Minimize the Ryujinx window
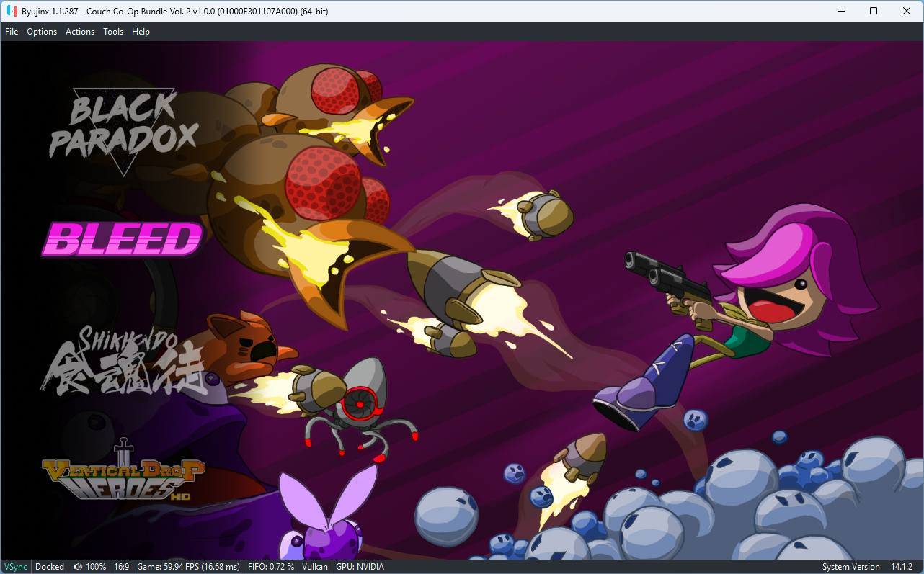This screenshot has height=574, width=924. pyautogui.click(x=840, y=11)
